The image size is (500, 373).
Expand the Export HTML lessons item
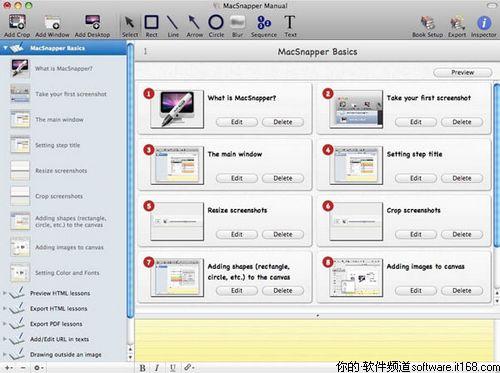4,309
